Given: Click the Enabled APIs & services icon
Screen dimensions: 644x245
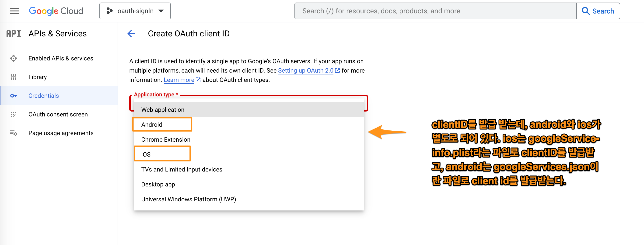Looking at the screenshot, I should [14, 58].
